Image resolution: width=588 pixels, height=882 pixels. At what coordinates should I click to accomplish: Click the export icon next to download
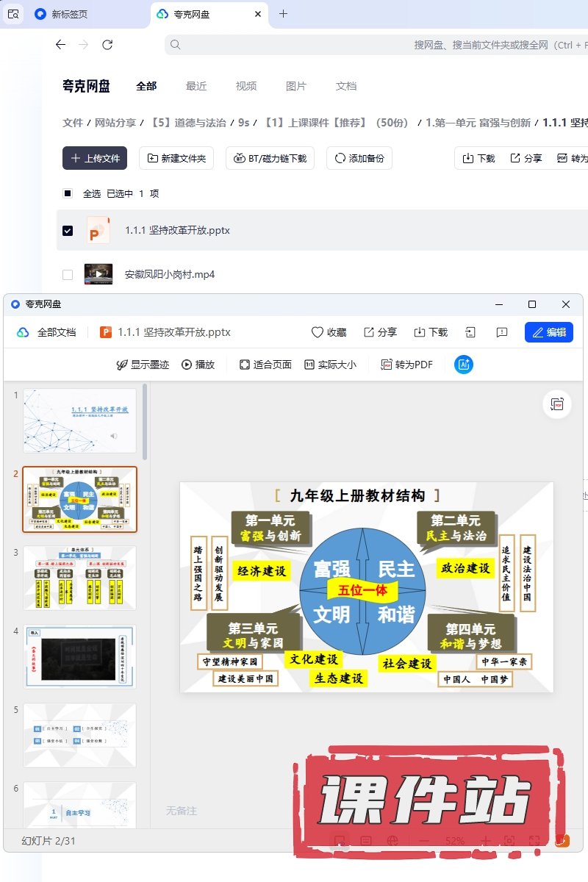[470, 332]
